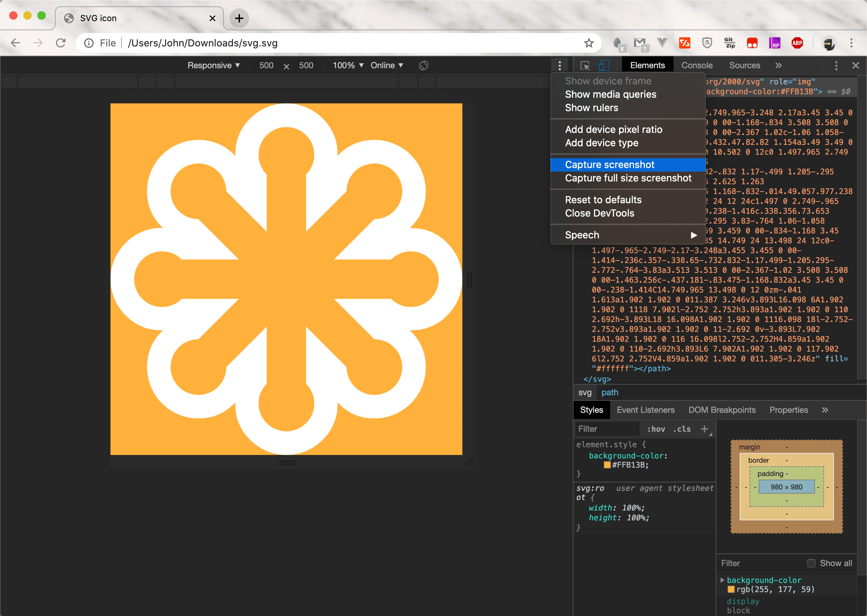Toggle the device toolbar icon
This screenshot has height=616, width=867.
[603, 66]
